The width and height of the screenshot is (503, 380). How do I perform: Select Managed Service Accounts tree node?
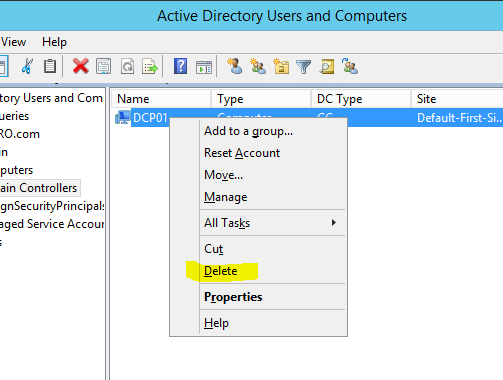coord(52,224)
